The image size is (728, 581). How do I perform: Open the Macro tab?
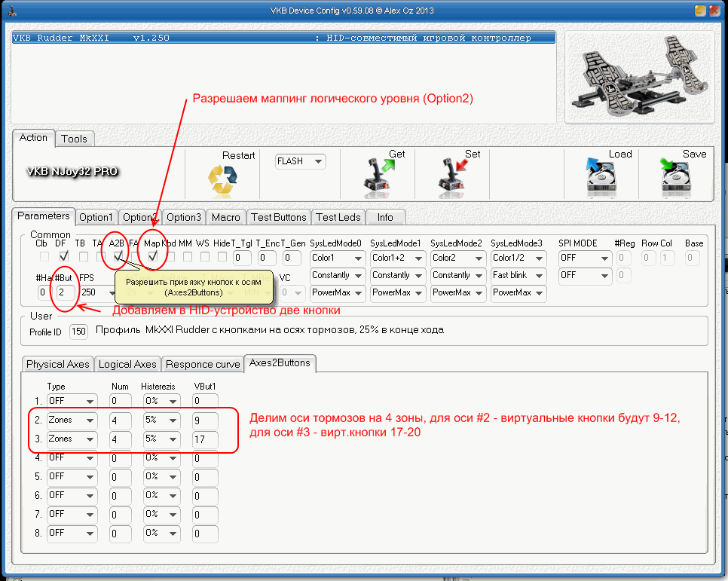(x=225, y=217)
